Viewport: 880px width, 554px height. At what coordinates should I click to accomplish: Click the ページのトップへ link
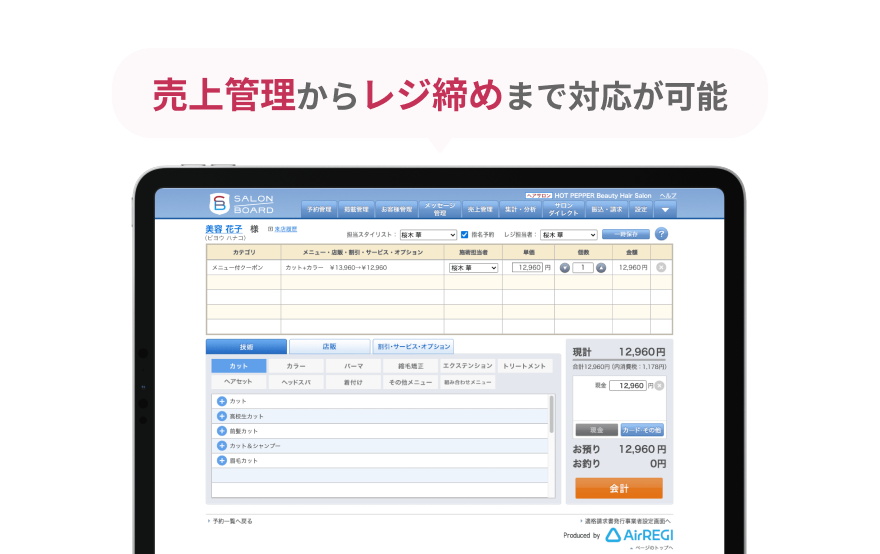coord(654,548)
